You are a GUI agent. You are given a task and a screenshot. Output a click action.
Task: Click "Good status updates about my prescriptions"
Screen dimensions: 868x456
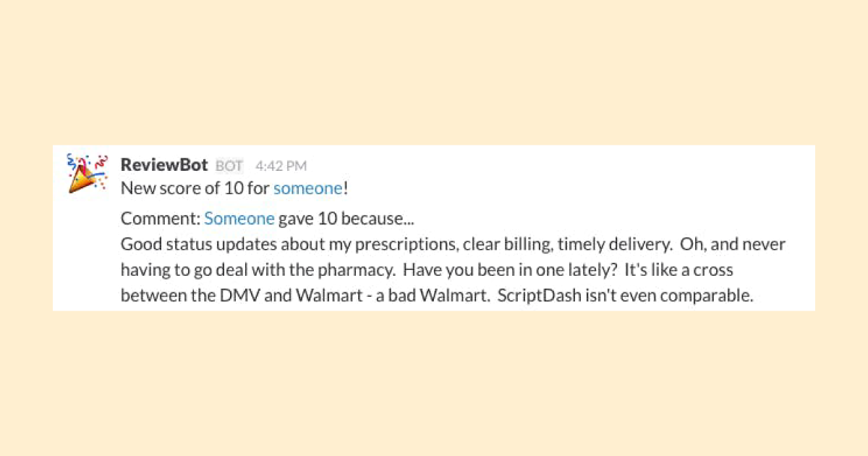click(x=287, y=245)
